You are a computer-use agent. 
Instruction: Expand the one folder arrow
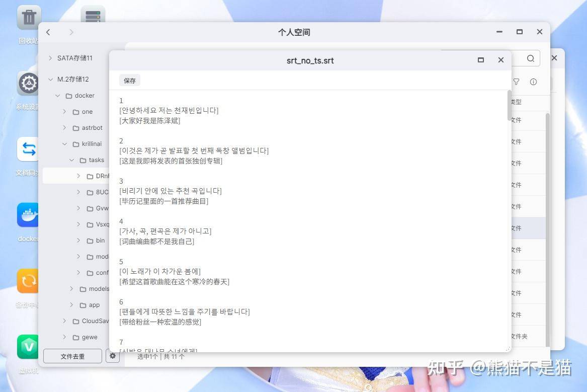pyautogui.click(x=64, y=112)
